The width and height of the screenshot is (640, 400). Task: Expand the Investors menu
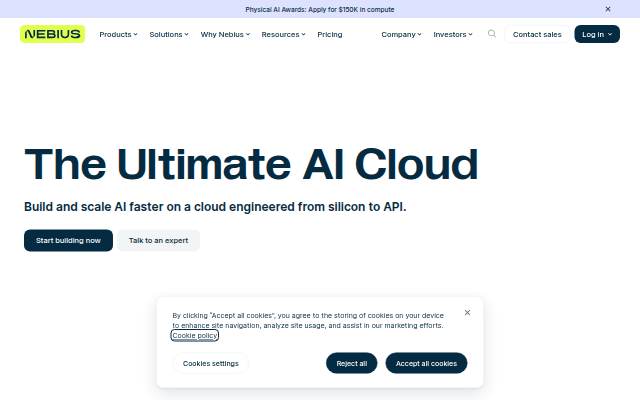[453, 34]
